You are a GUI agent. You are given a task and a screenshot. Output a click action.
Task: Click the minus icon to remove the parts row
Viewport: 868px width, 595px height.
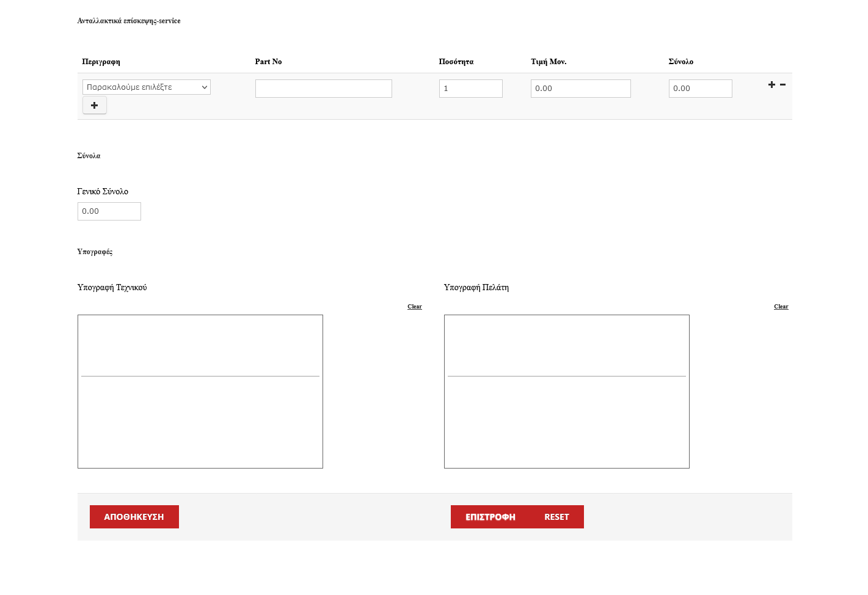pos(782,85)
